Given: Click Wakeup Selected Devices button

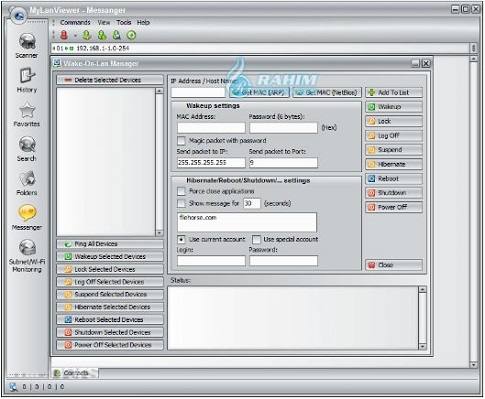Looking at the screenshot, I should click(x=110, y=257).
